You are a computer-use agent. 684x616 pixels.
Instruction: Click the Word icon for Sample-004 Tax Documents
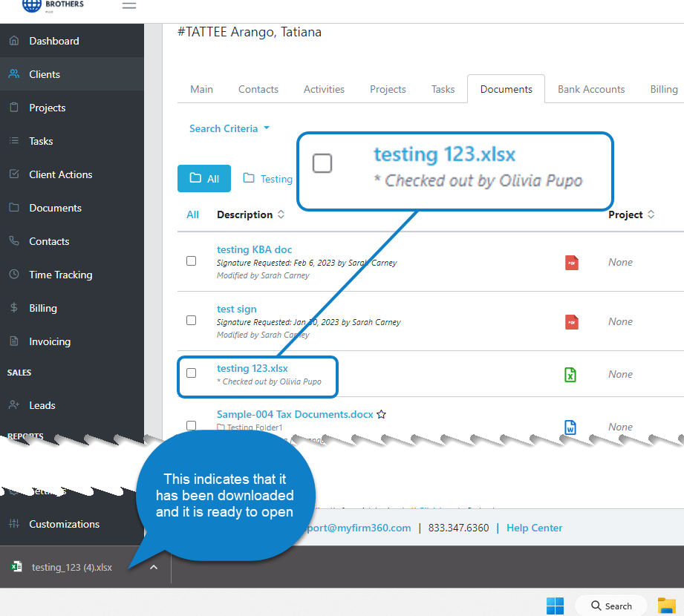[x=570, y=427]
